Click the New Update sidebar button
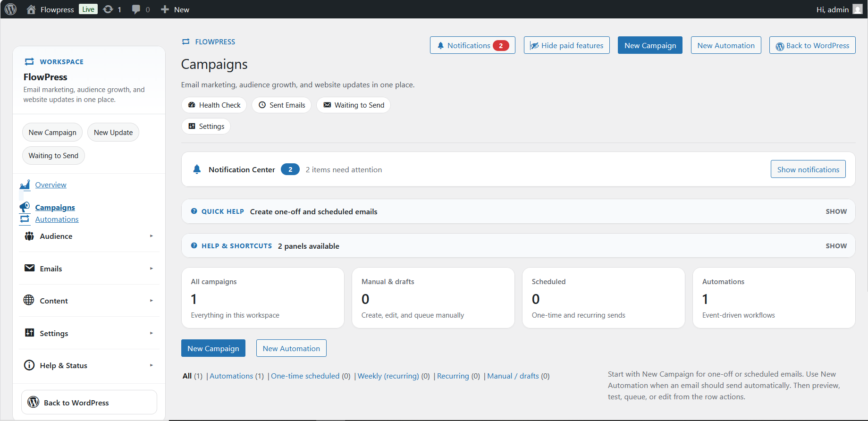This screenshot has height=421, width=868. (x=113, y=133)
